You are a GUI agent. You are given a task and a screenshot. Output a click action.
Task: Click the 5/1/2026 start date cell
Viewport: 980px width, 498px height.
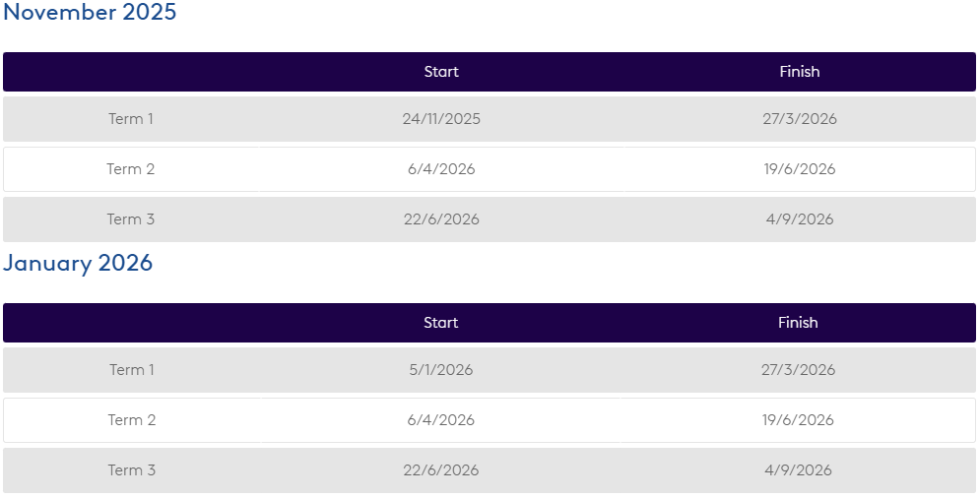pos(441,370)
